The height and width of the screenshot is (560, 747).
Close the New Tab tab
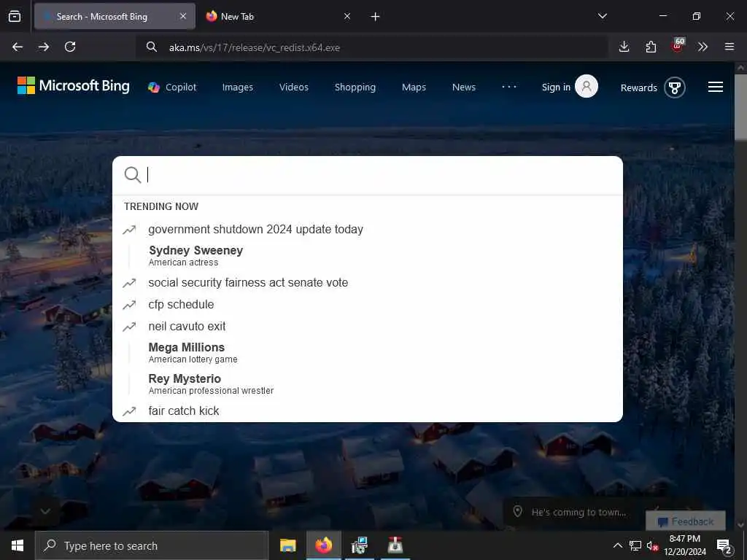(x=347, y=16)
